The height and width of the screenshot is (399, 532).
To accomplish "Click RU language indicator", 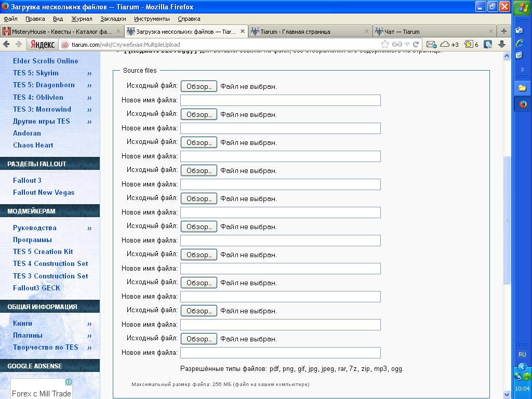I will click(522, 354).
